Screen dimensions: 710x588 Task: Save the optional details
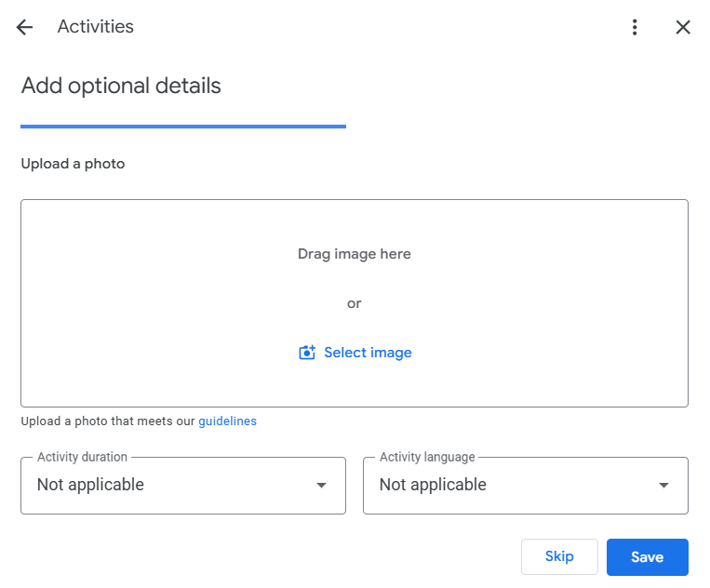point(647,556)
